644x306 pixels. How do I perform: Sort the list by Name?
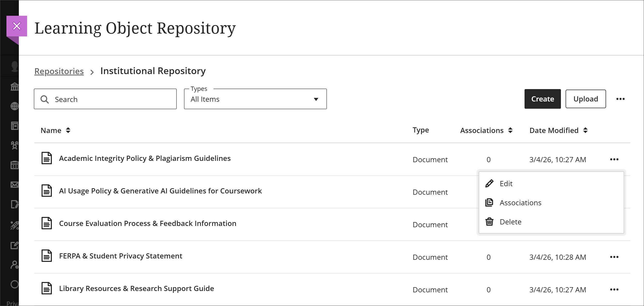(55, 130)
